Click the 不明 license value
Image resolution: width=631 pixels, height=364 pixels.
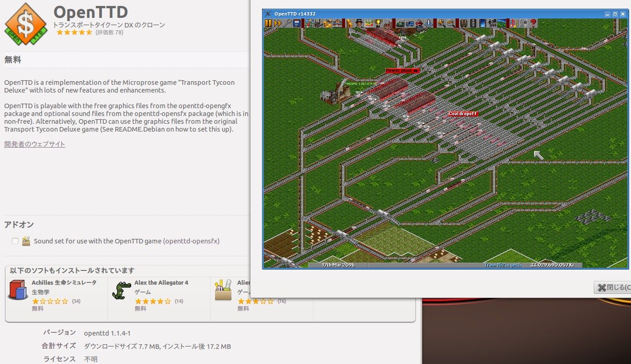tap(90, 359)
